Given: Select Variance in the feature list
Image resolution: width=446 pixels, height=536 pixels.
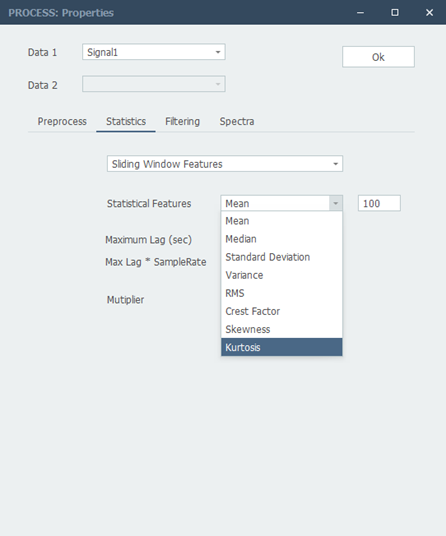Looking at the screenshot, I should (282, 275).
